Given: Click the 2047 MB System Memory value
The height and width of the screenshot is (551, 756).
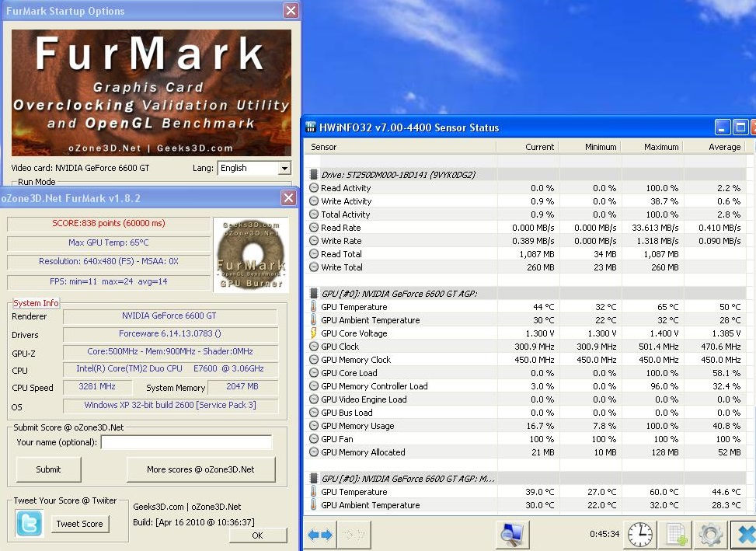Looking at the screenshot, I should (x=242, y=386).
